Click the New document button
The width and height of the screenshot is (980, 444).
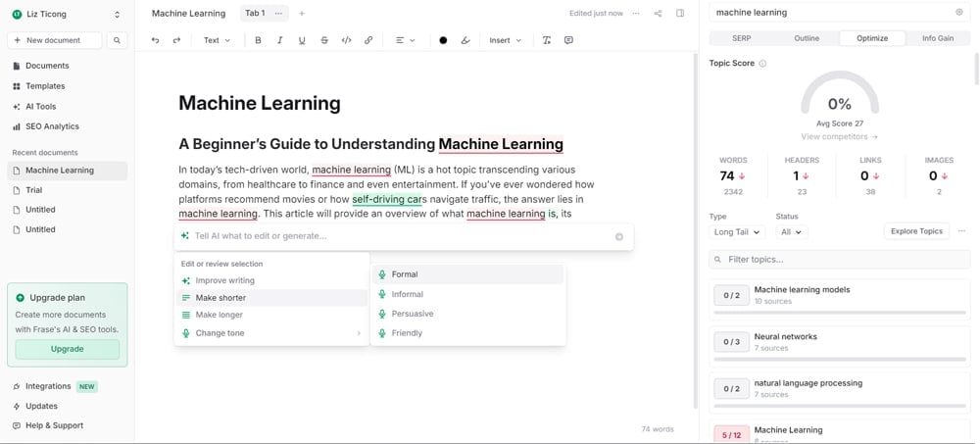tap(54, 40)
